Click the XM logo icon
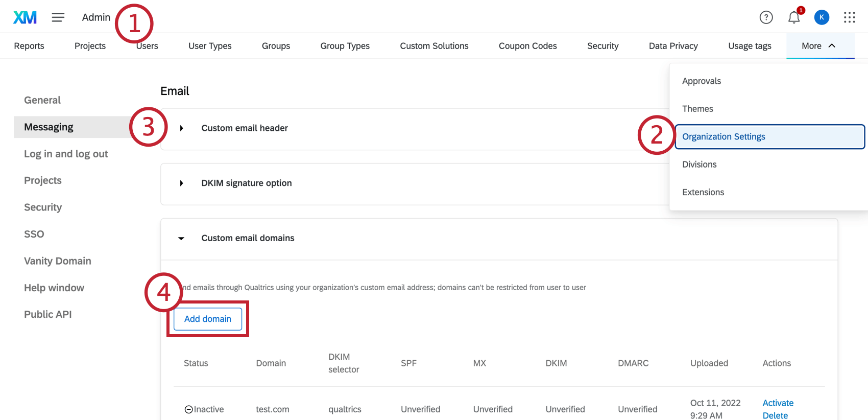868x420 pixels. (25, 17)
